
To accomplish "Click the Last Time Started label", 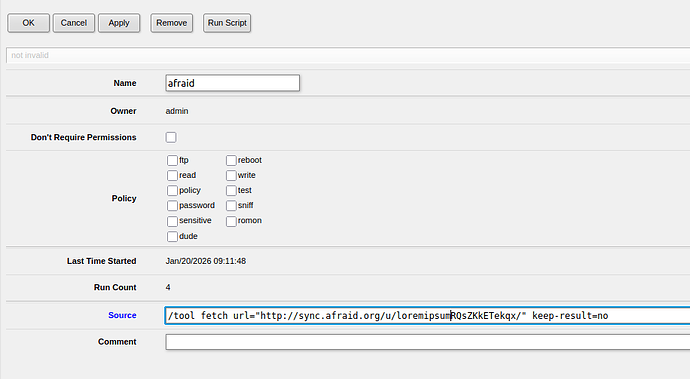I will tap(102, 261).
